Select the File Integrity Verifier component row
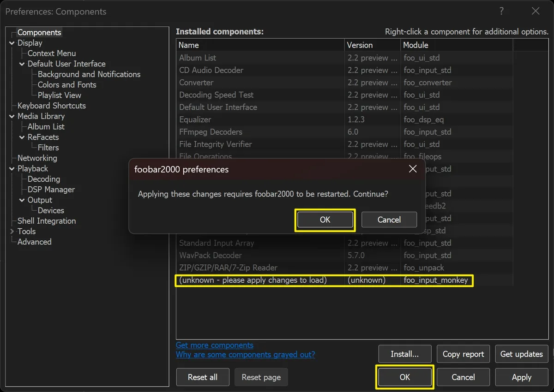Viewport: 554px width, 392px height. coord(344,144)
